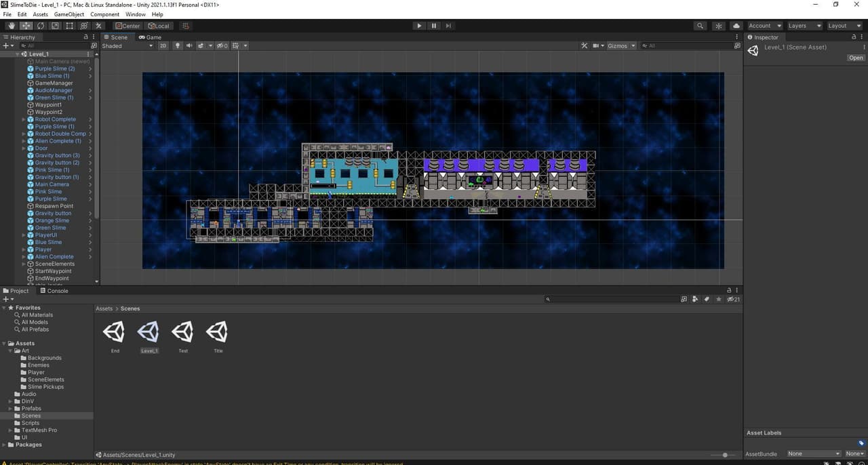Screen dimensions: 868x465
Task: Toggle scene grid visibility
Action: (x=236, y=45)
